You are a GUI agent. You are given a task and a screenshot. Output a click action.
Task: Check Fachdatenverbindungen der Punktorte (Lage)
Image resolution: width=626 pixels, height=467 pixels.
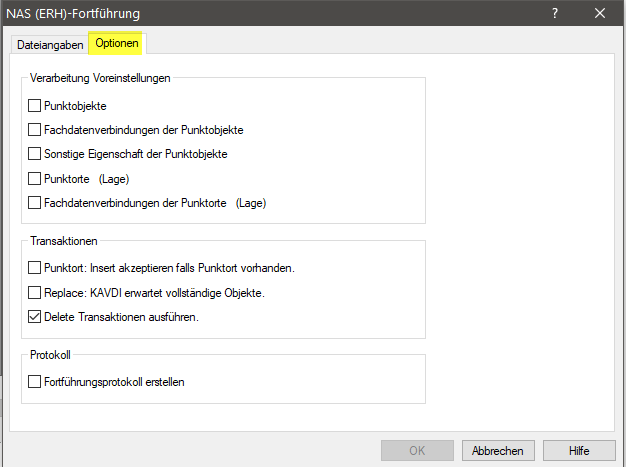coord(35,203)
